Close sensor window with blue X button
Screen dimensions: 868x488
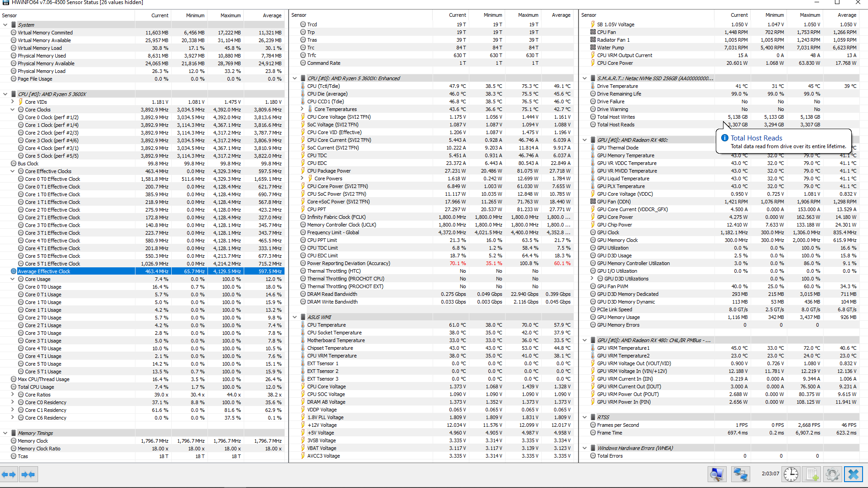point(854,474)
